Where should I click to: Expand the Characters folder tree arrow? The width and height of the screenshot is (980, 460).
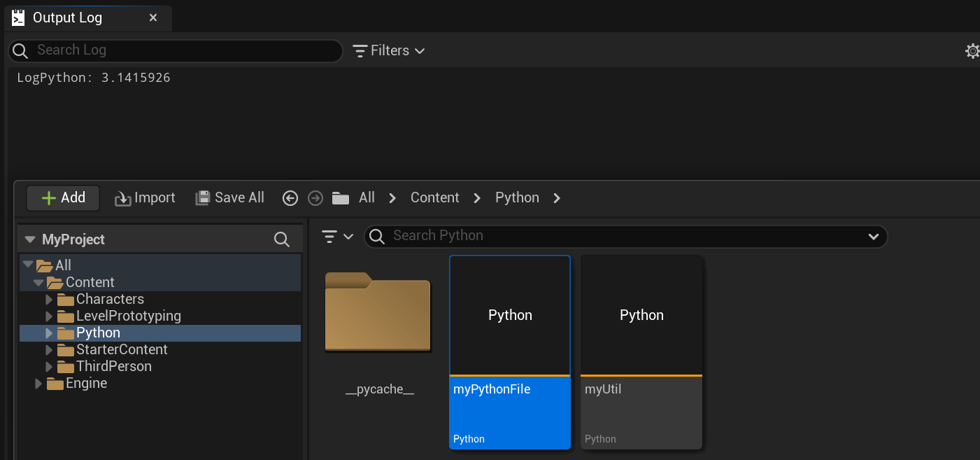click(48, 299)
